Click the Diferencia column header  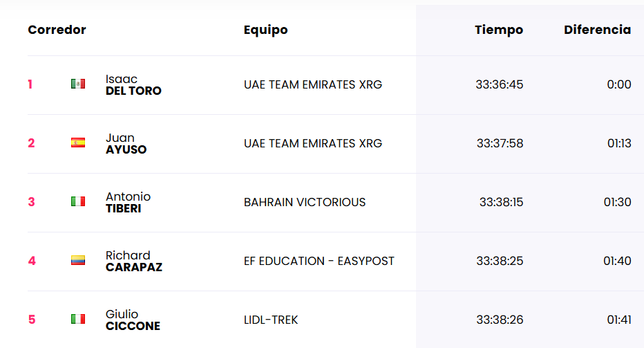click(x=598, y=30)
